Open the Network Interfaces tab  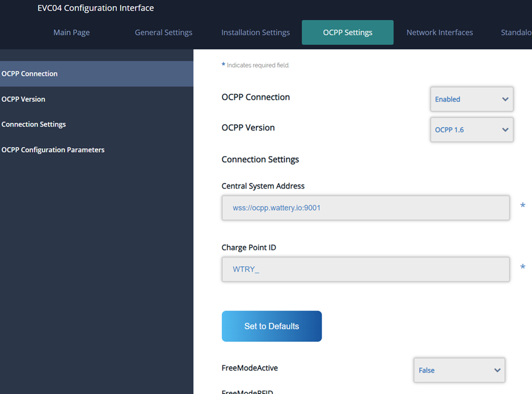click(x=440, y=32)
